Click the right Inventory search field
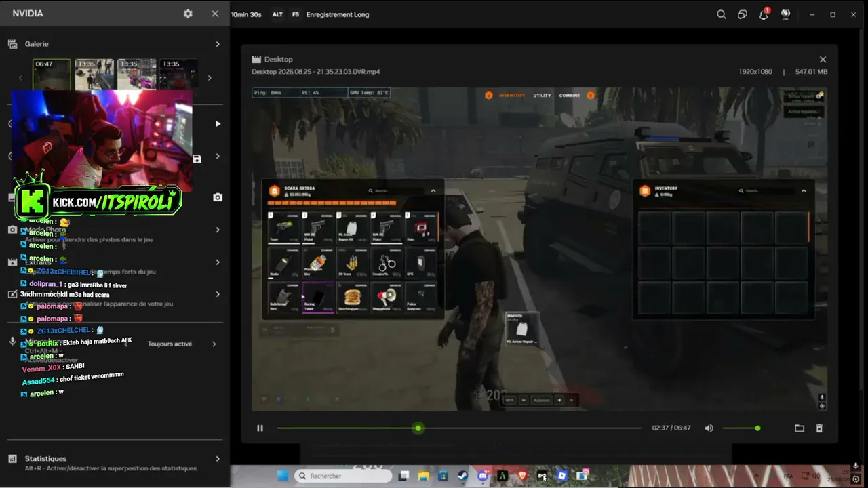The height and width of the screenshot is (488, 868). [x=768, y=191]
